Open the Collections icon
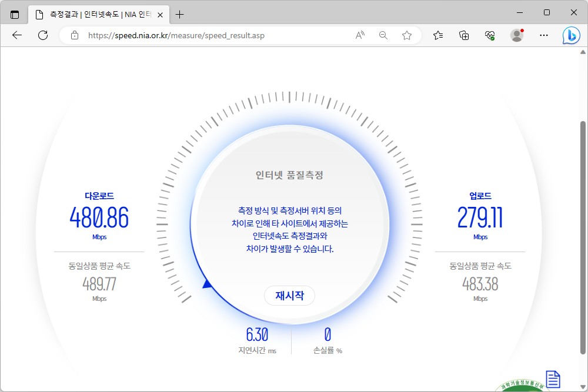The width and height of the screenshot is (588, 392). point(464,35)
